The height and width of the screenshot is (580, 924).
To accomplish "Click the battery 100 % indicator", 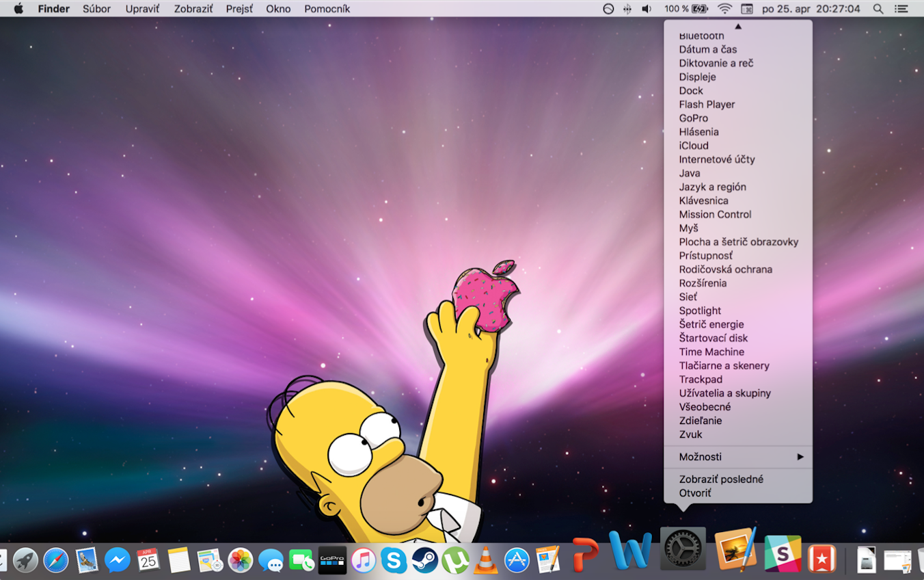I will [686, 9].
